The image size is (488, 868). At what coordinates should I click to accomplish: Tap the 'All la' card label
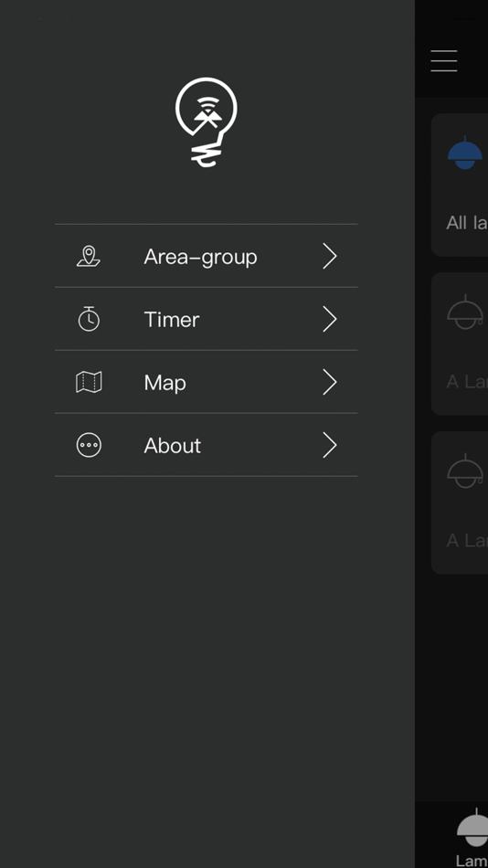click(x=467, y=223)
